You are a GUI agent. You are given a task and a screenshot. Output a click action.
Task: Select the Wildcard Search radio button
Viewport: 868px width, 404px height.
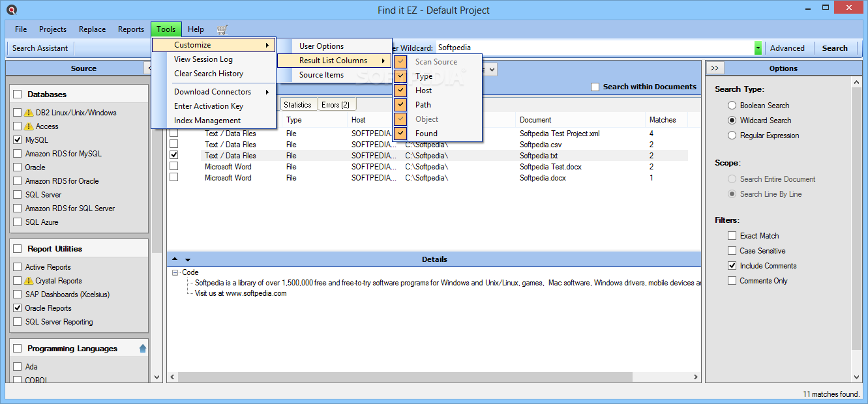(x=732, y=121)
